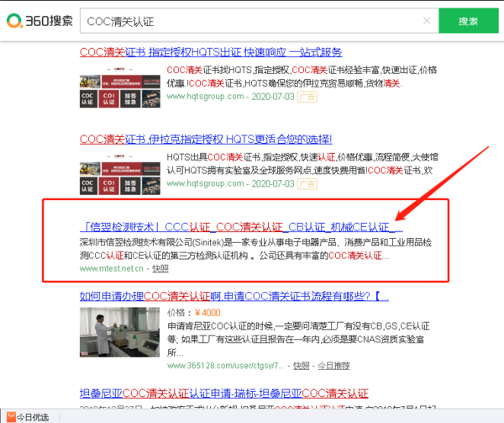504x423 pixels.
Task: Click the green 搜索 button
Action: coord(469,21)
